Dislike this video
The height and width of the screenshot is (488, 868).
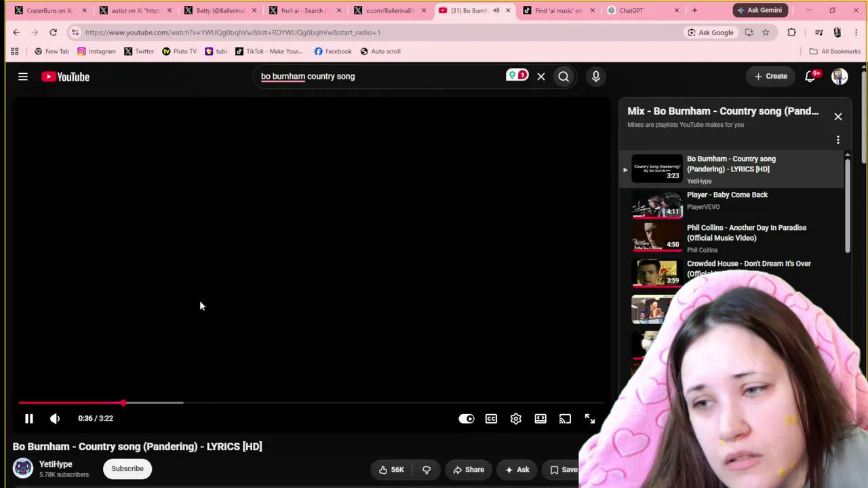[x=427, y=470]
